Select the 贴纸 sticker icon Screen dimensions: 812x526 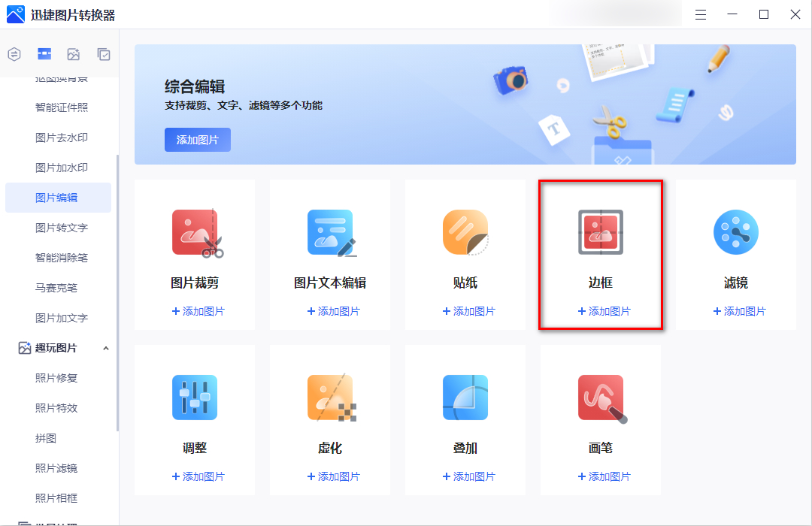465,232
